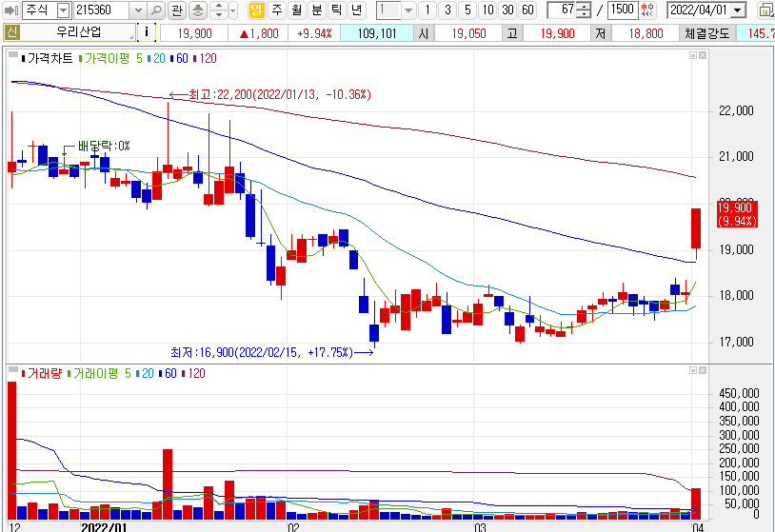Screen dimensions: 775x532
Task: Select the 주 weekly period tab
Action: (x=277, y=10)
